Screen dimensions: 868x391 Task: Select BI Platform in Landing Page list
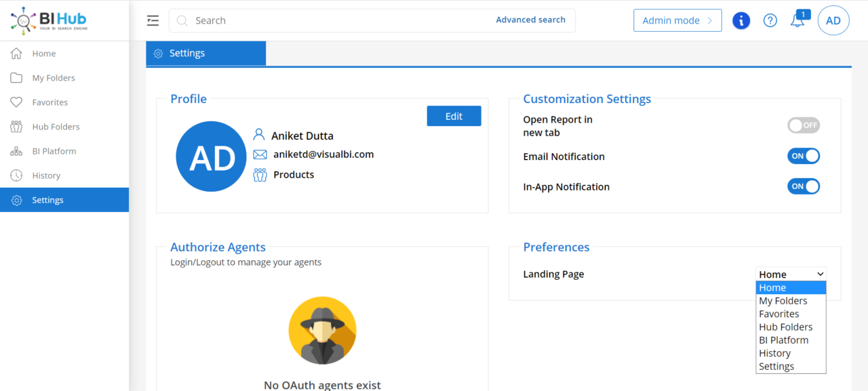791,340
